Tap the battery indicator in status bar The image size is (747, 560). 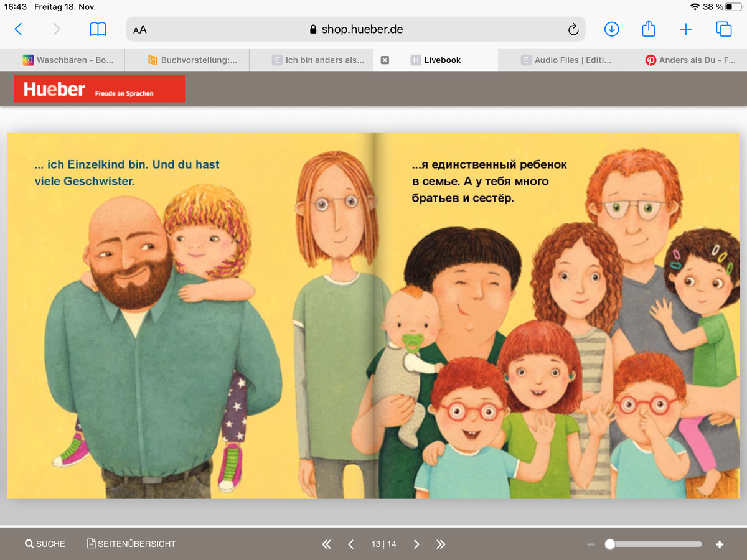pos(734,6)
